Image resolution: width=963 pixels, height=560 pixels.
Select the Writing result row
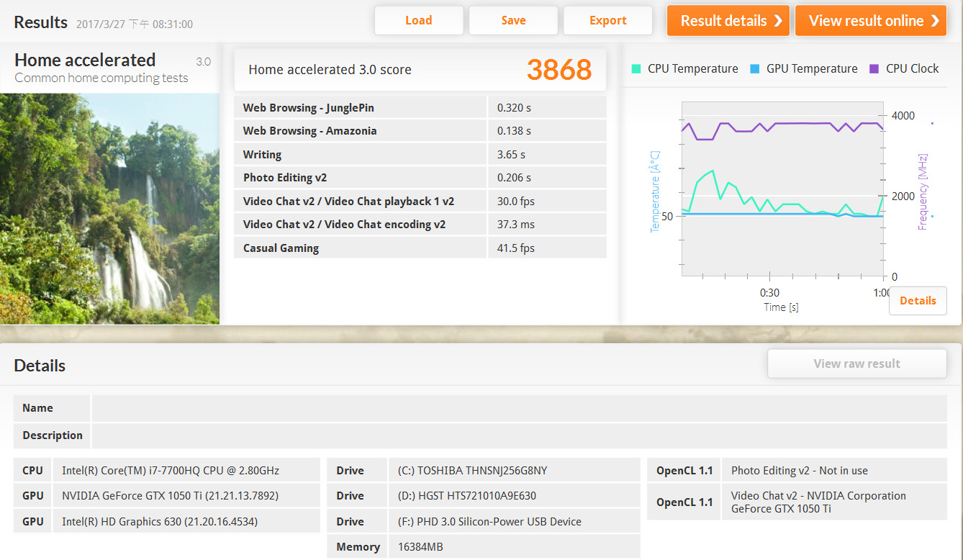(x=420, y=155)
